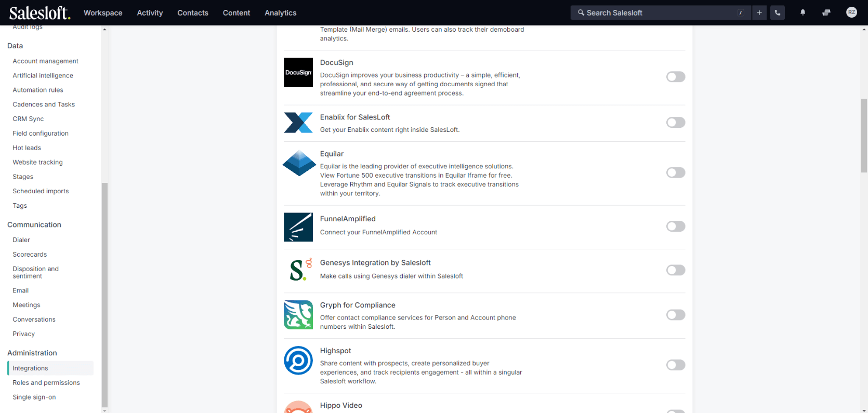The height and width of the screenshot is (413, 868).
Task: Focus the Search Salesloft field
Action: click(661, 12)
